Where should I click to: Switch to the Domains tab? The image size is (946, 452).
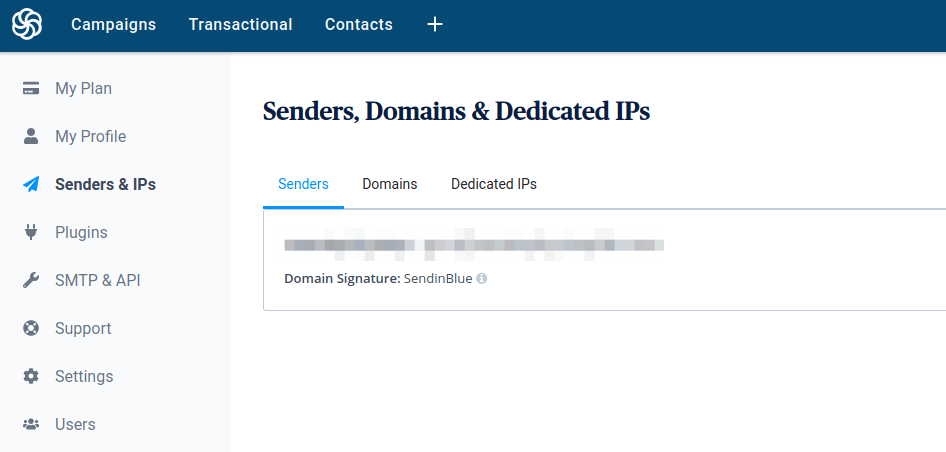click(389, 184)
